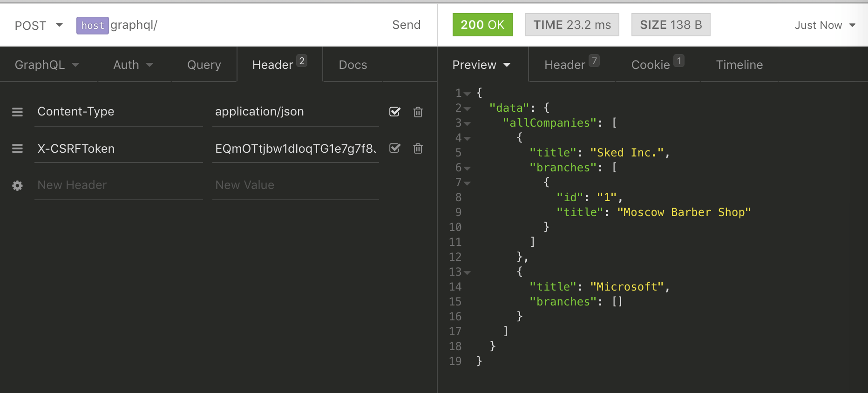Collapse the allCompanies array at line 3
Image resolution: width=868 pixels, height=393 pixels.
(467, 123)
